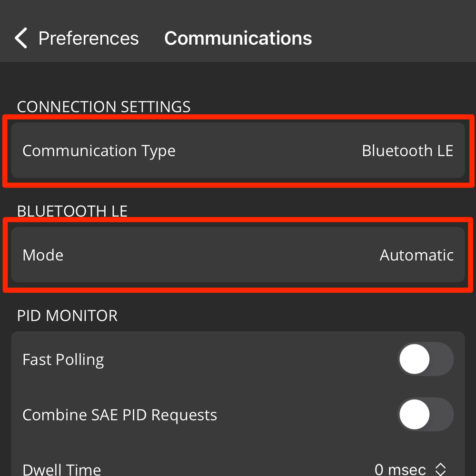Tap empty space in the Fast Polling row
Viewport: 476px width, 476px height.
pyautogui.click(x=248, y=360)
